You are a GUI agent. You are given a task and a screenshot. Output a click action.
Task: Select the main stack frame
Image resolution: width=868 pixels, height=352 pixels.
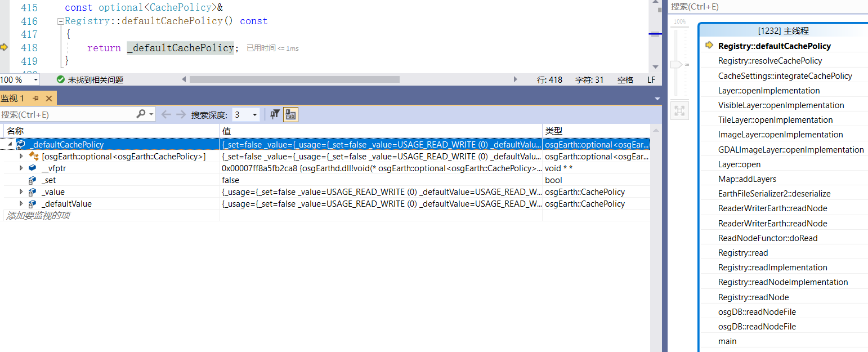727,341
